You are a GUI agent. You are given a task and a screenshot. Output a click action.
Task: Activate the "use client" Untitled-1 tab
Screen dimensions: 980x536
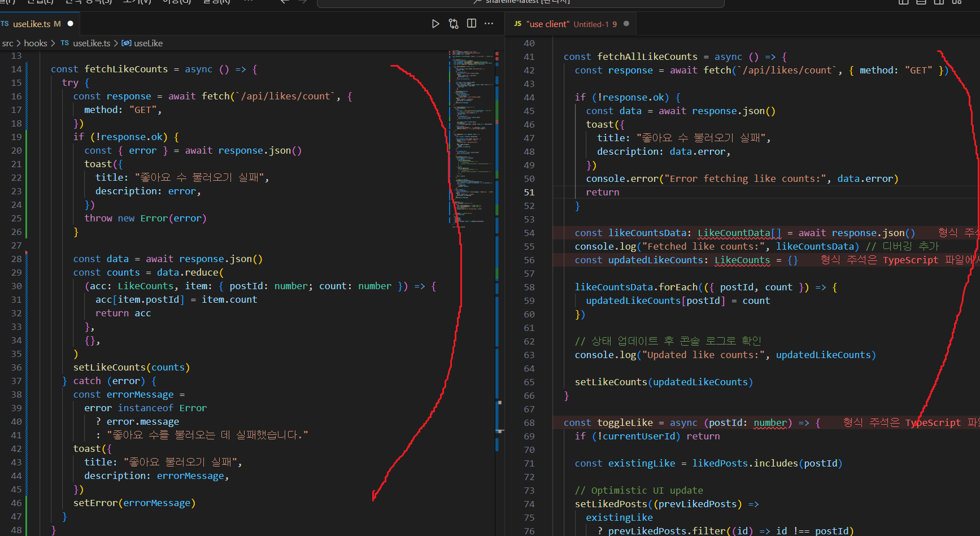click(x=571, y=24)
